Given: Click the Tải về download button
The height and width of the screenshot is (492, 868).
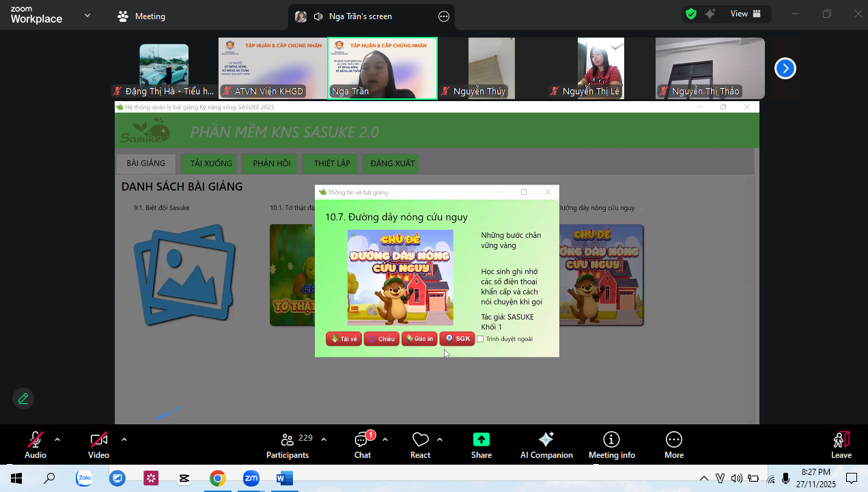Looking at the screenshot, I should (x=344, y=339).
